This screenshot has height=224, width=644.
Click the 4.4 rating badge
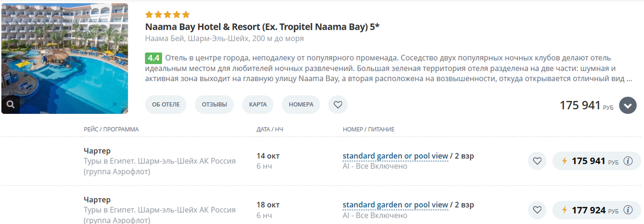(153, 58)
